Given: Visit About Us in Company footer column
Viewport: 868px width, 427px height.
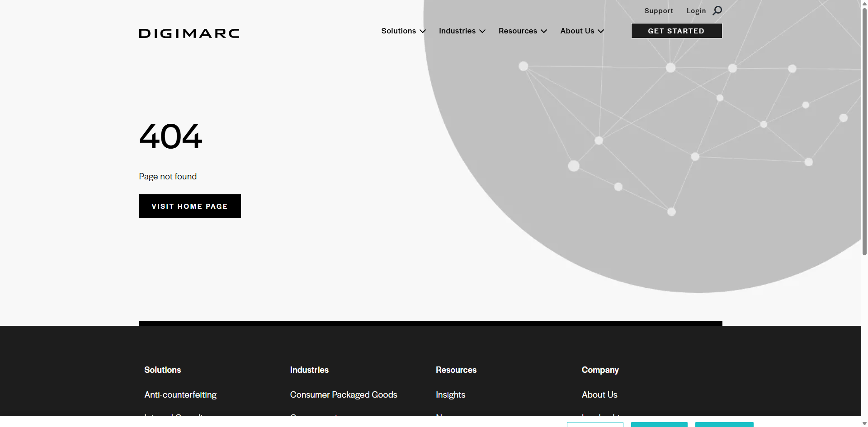Looking at the screenshot, I should [x=599, y=394].
